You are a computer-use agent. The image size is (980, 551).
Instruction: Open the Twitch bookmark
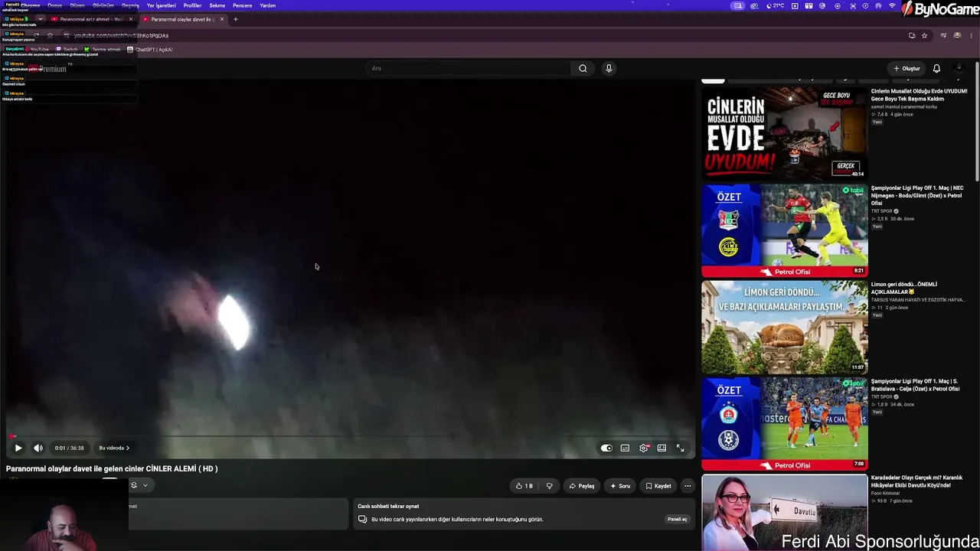pyautogui.click(x=67, y=50)
